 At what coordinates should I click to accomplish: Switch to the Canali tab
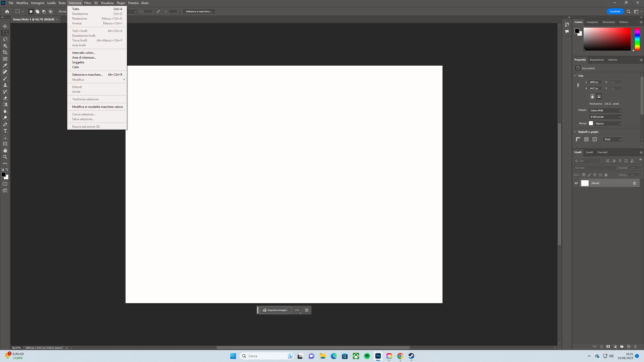pyautogui.click(x=589, y=152)
